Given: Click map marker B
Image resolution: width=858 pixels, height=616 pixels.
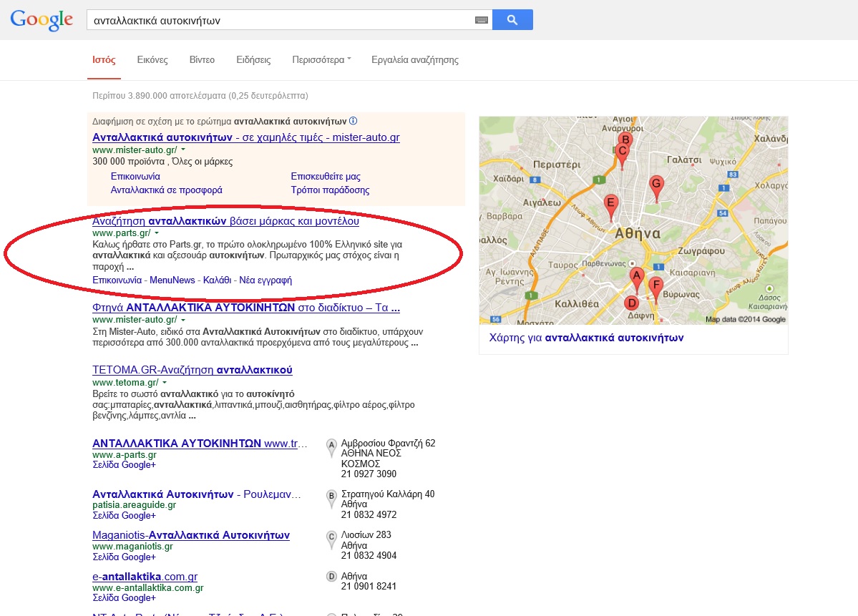Looking at the screenshot, I should click(x=625, y=139).
